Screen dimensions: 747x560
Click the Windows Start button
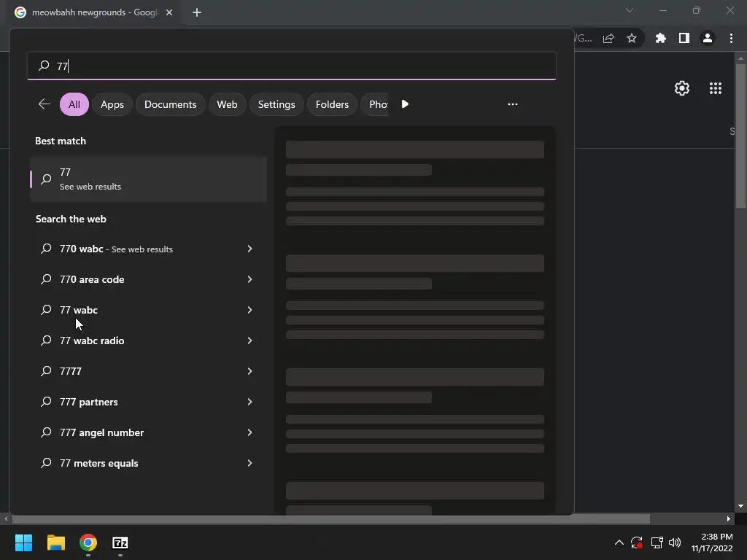[x=23, y=542]
